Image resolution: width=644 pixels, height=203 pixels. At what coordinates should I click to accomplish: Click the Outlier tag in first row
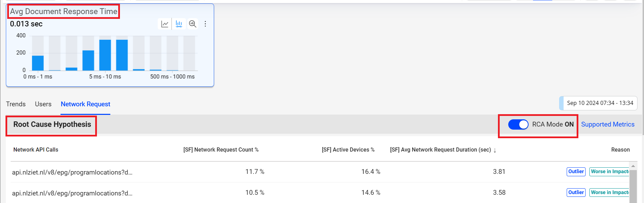576,172
